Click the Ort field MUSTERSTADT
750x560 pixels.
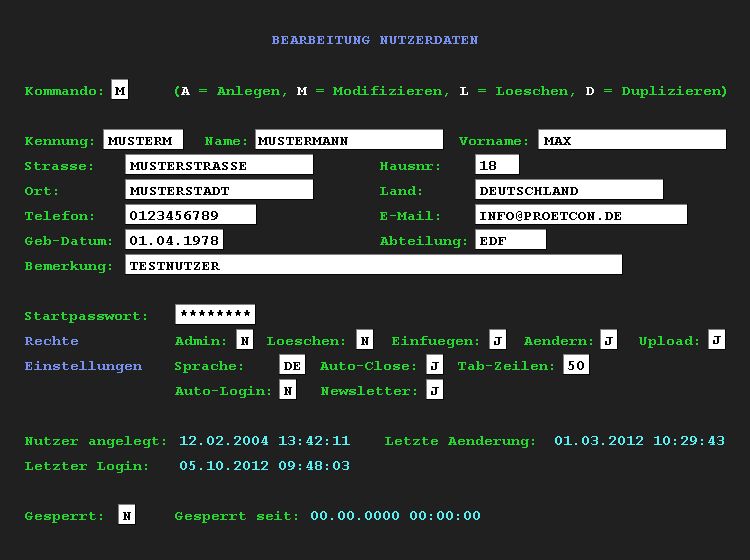point(219,190)
